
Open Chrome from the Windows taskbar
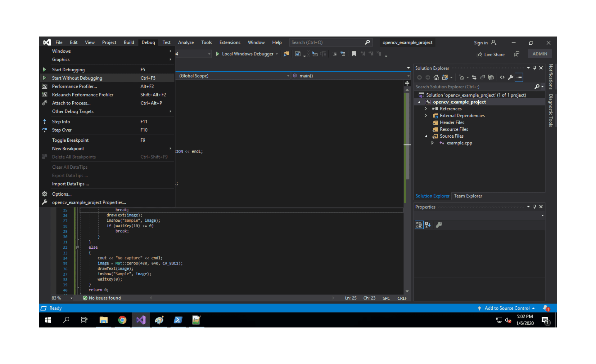point(122,320)
